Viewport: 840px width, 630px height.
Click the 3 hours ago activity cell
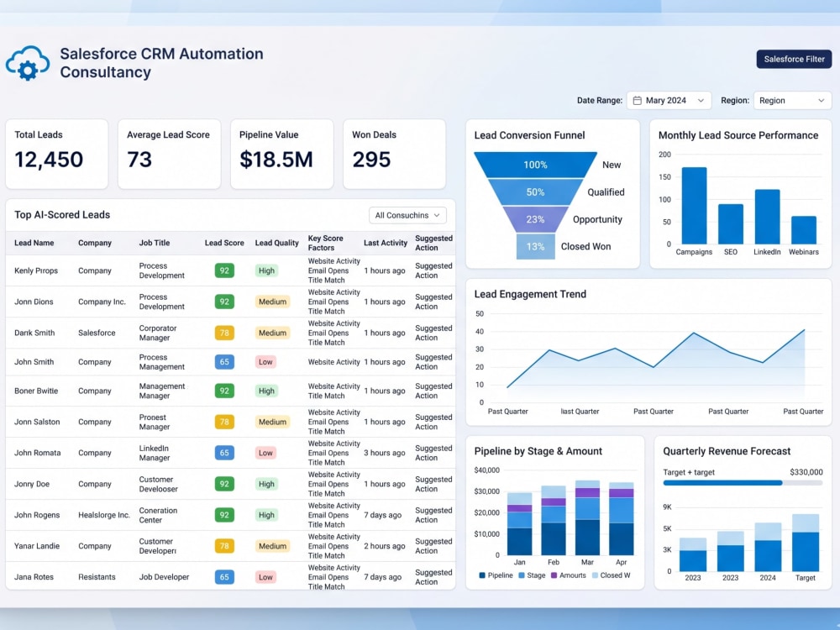(385, 453)
